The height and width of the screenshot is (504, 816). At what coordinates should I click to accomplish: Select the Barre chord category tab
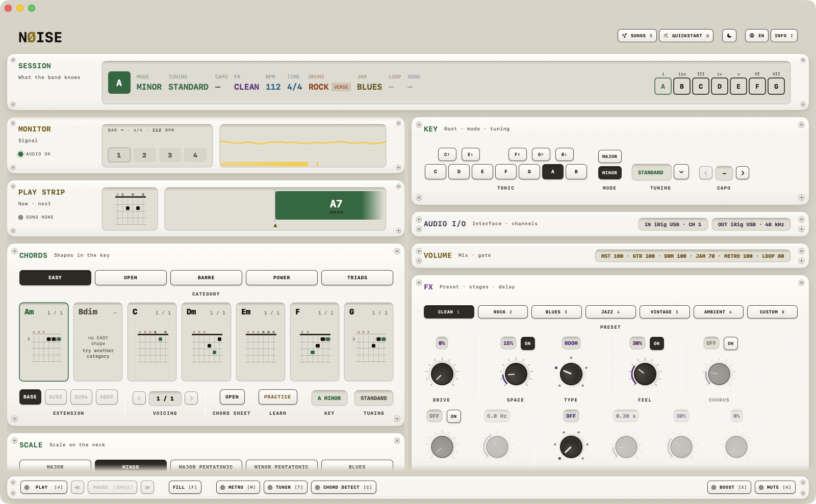206,278
